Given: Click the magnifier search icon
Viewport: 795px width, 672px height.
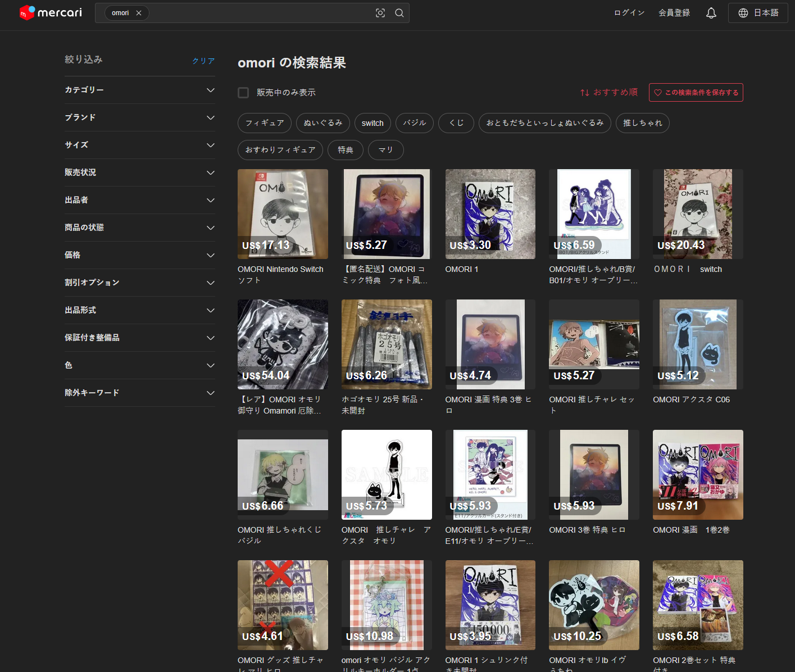Looking at the screenshot, I should click(x=399, y=13).
